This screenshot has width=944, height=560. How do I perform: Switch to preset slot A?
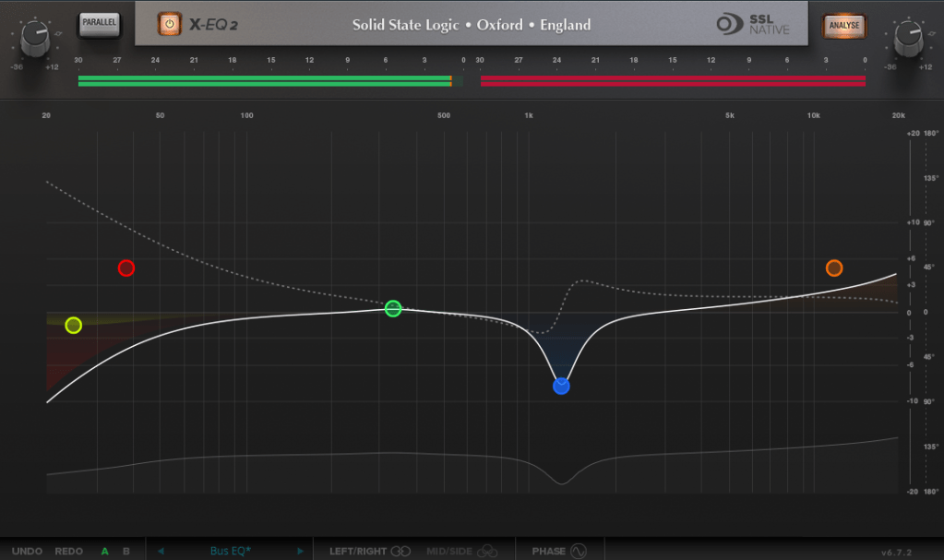pos(104,552)
